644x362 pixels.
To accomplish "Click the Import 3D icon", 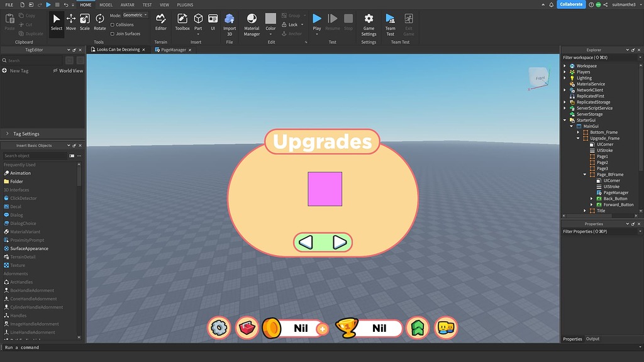I will (229, 21).
